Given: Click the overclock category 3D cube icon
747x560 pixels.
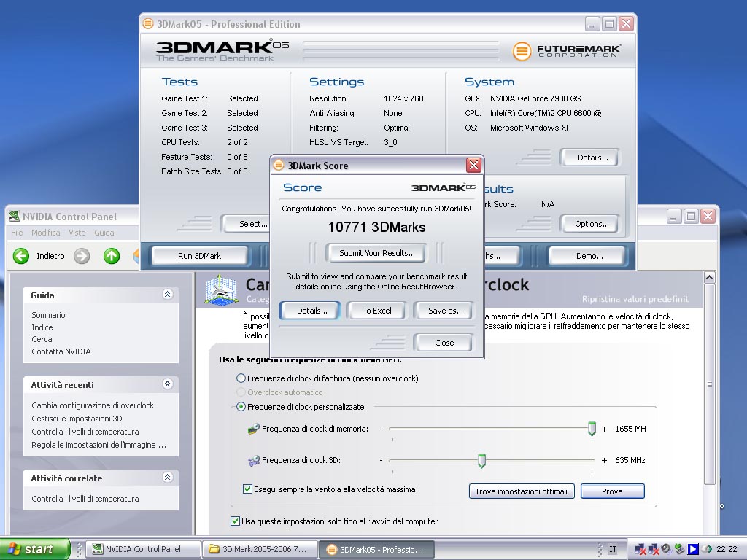Looking at the screenshot, I should (222, 289).
